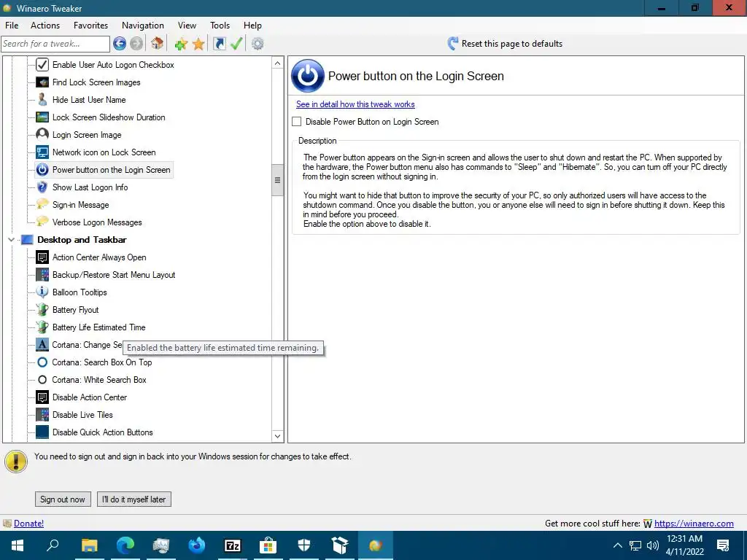Viewport: 747px width, 560px height.
Task: Click the Disable Quick Action Buttons icon
Action: coord(42,432)
